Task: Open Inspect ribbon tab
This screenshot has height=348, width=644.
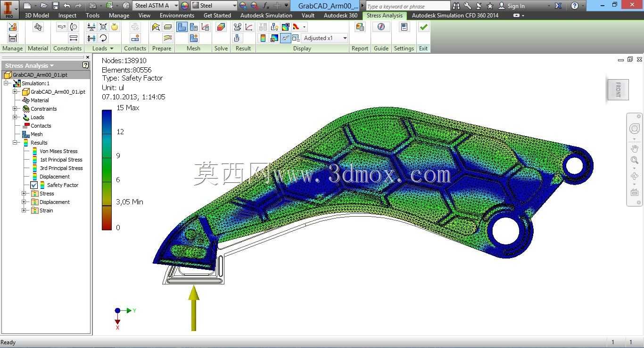Action: (67, 16)
